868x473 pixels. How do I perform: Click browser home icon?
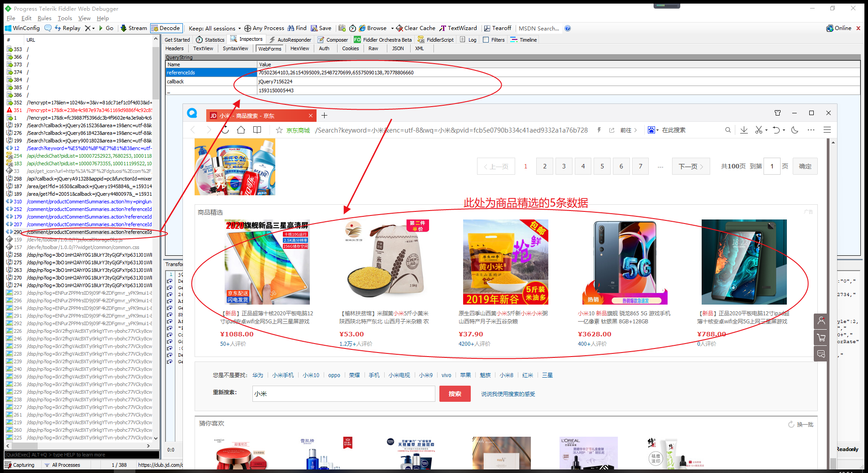(241, 130)
